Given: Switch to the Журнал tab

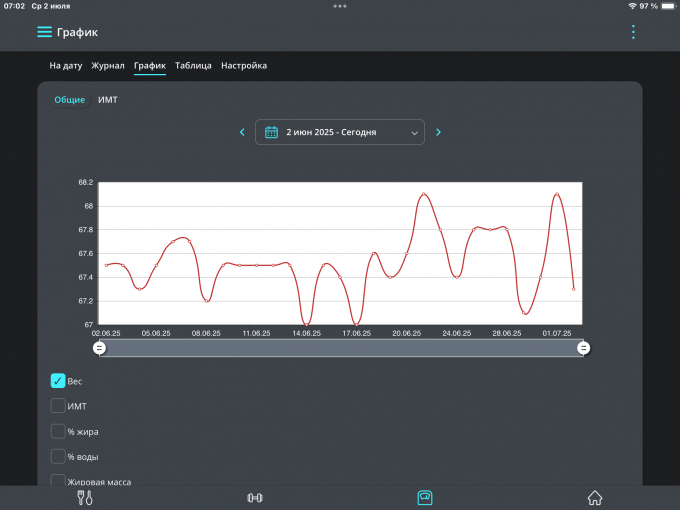Looking at the screenshot, I should tap(108, 66).
